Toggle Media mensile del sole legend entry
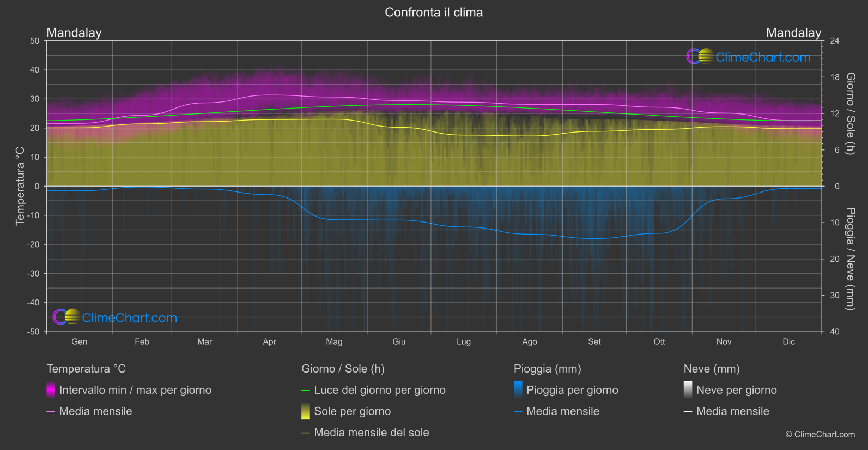This screenshot has width=868, height=450. point(366,433)
